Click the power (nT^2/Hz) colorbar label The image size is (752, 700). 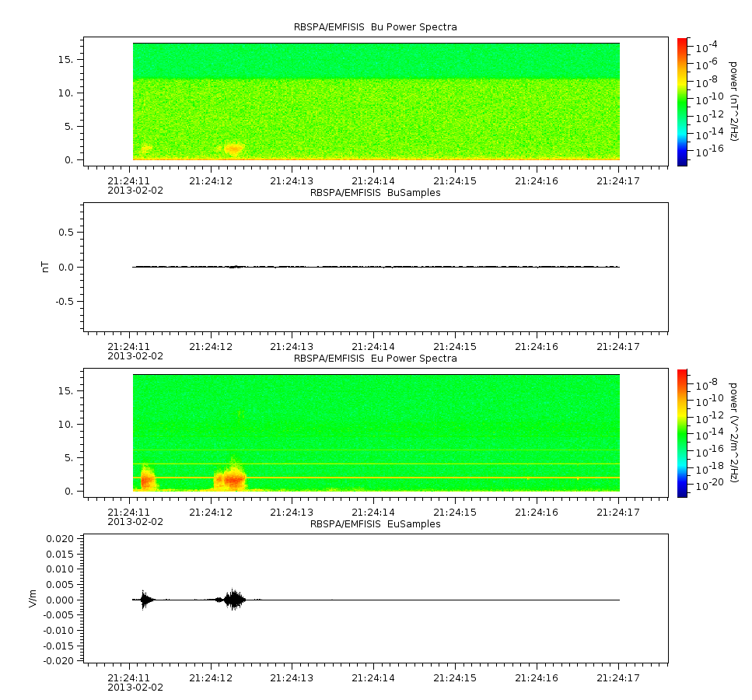[733, 101]
